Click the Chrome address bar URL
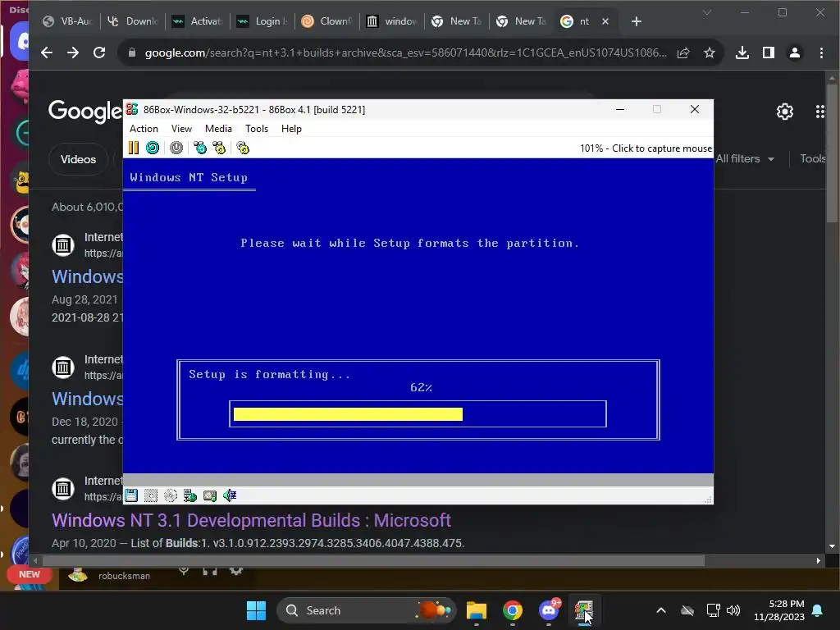Image resolution: width=840 pixels, height=630 pixels. (x=405, y=52)
